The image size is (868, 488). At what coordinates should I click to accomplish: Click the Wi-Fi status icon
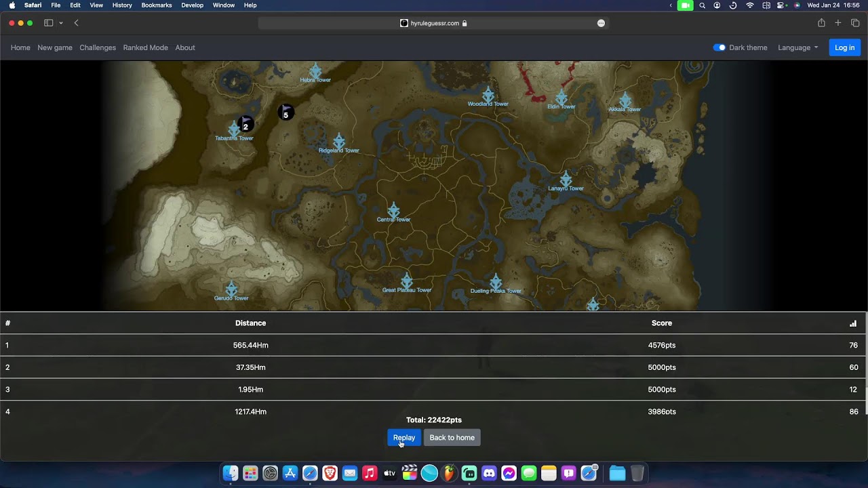(x=750, y=5)
